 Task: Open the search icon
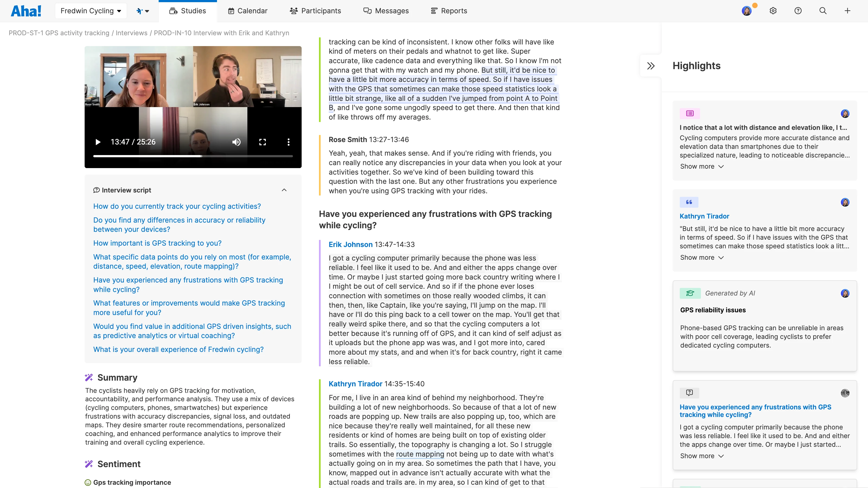pos(823,11)
